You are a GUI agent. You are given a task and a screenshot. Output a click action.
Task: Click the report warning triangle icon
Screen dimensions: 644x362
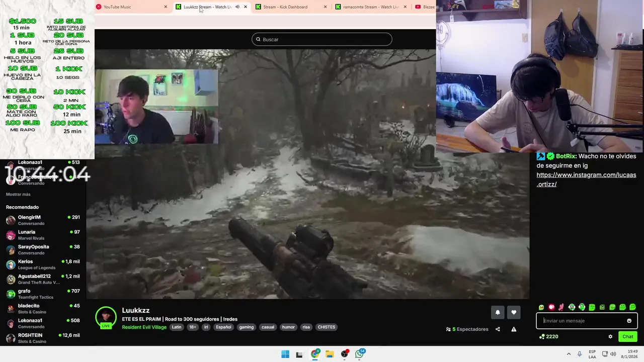[x=514, y=329]
